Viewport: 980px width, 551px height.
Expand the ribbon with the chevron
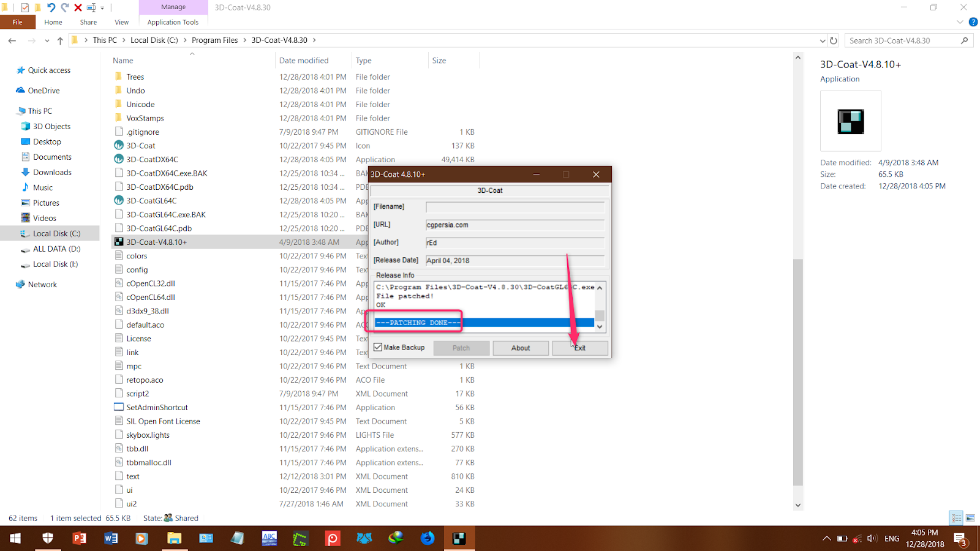(960, 22)
